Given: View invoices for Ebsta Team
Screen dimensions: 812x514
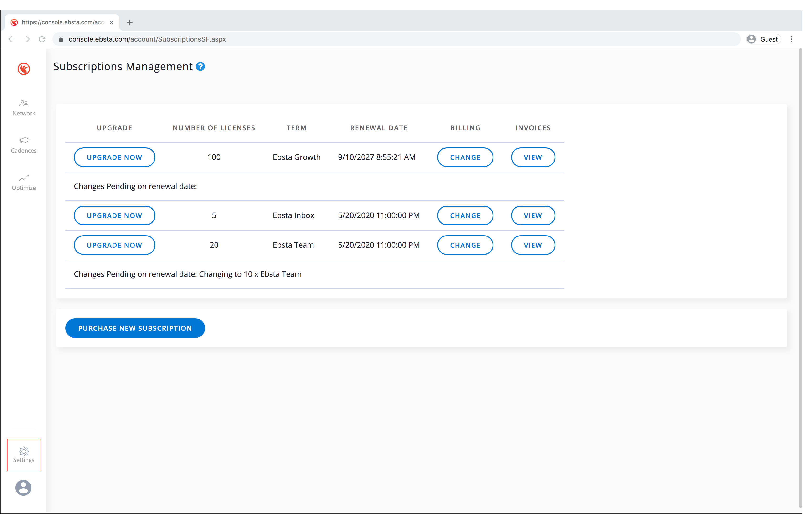Looking at the screenshot, I should (x=533, y=245).
